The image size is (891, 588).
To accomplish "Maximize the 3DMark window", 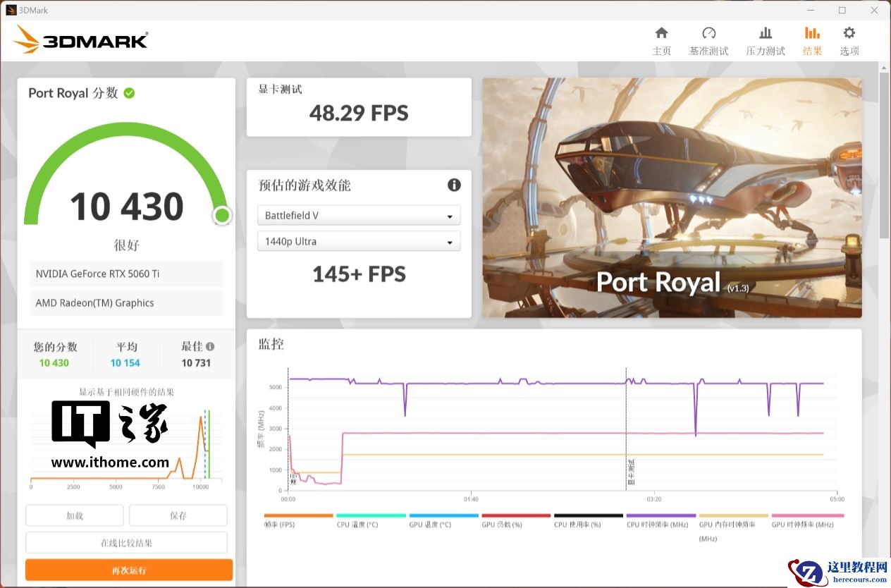I will tap(842, 11).
